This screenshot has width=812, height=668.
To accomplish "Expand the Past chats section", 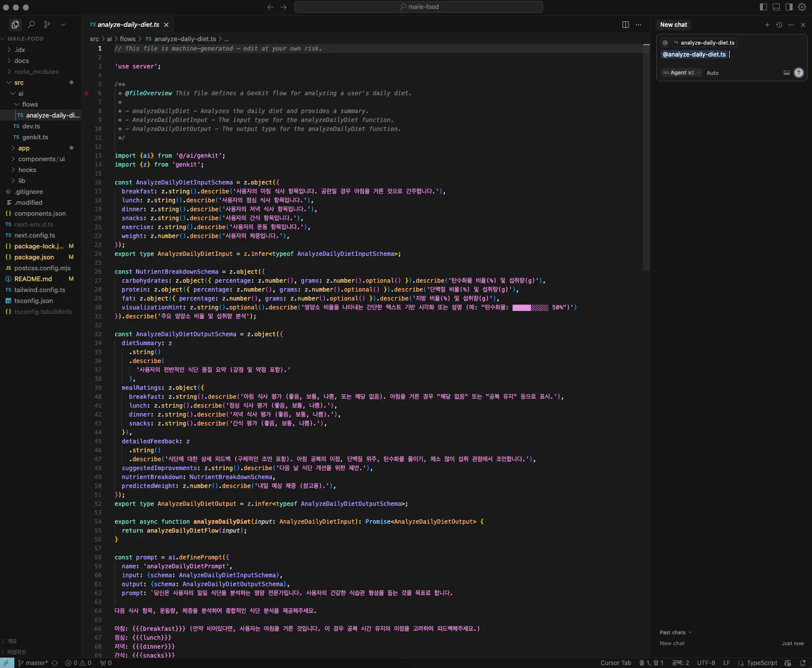I will point(676,632).
